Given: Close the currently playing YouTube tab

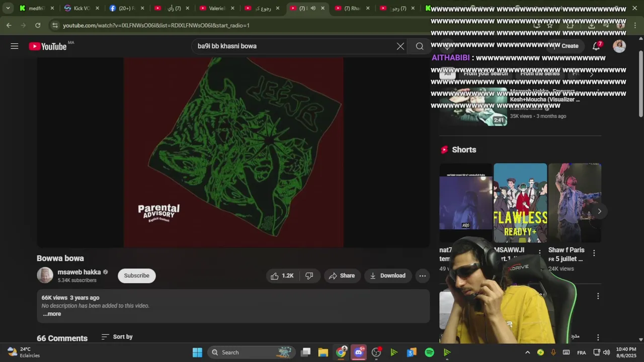Looking at the screenshot, I should coord(323,8).
